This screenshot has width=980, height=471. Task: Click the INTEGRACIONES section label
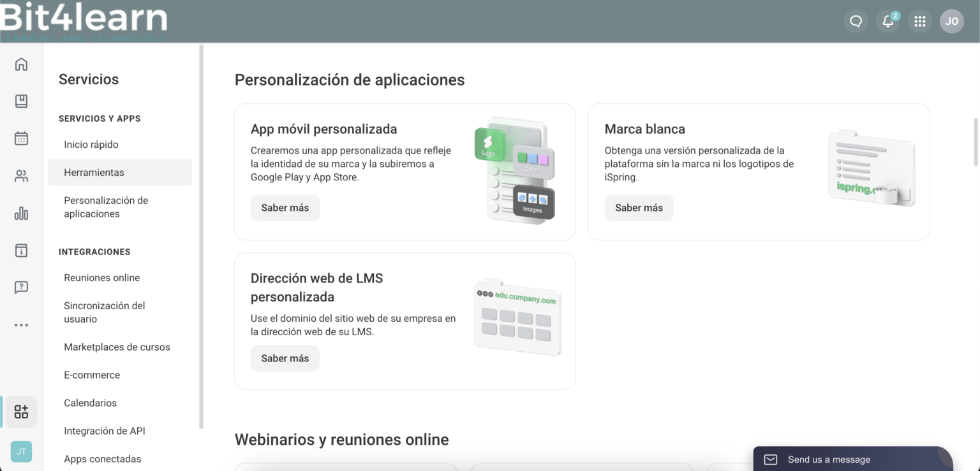pyautogui.click(x=94, y=252)
